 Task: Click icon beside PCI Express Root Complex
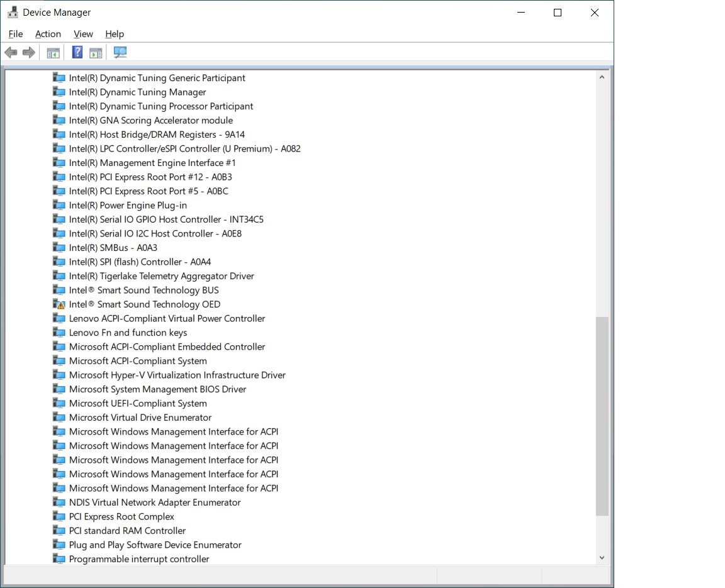(59, 516)
